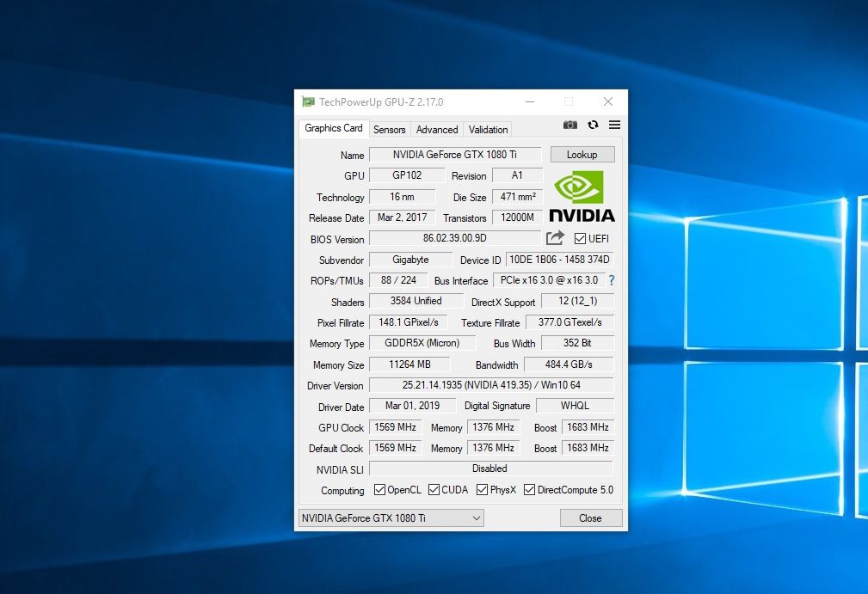Image resolution: width=868 pixels, height=594 pixels.
Task: Select the GP102 GPU value
Action: (x=407, y=175)
